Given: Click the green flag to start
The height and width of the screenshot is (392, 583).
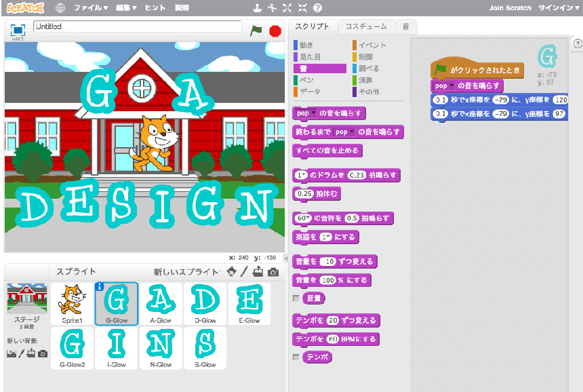Looking at the screenshot, I should tap(256, 31).
